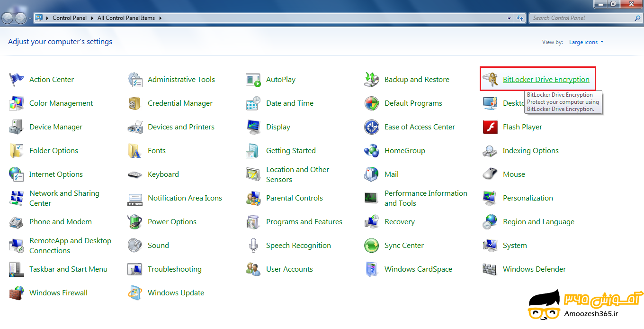The image size is (644, 329).
Task: Open the Personalization link
Action: (x=528, y=198)
